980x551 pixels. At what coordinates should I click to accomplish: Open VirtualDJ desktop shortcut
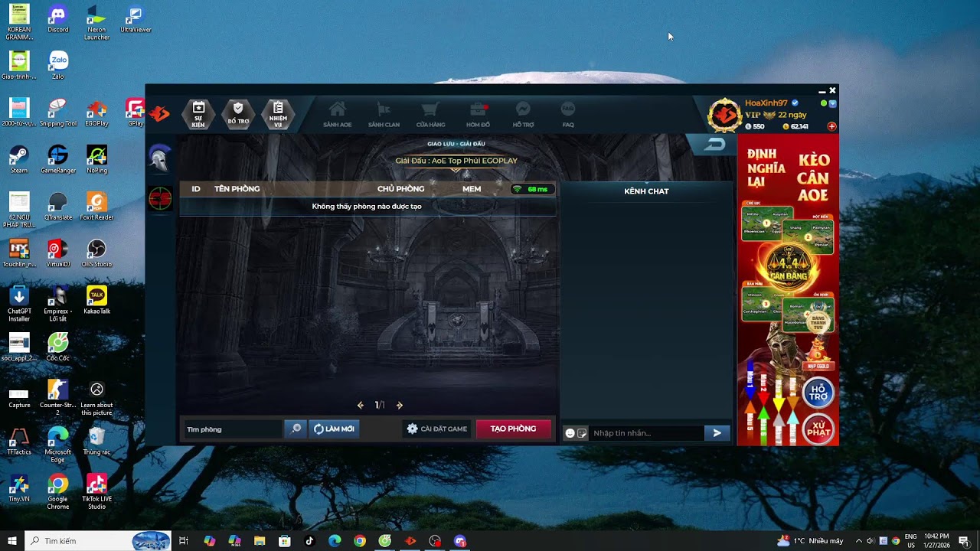[58, 253]
